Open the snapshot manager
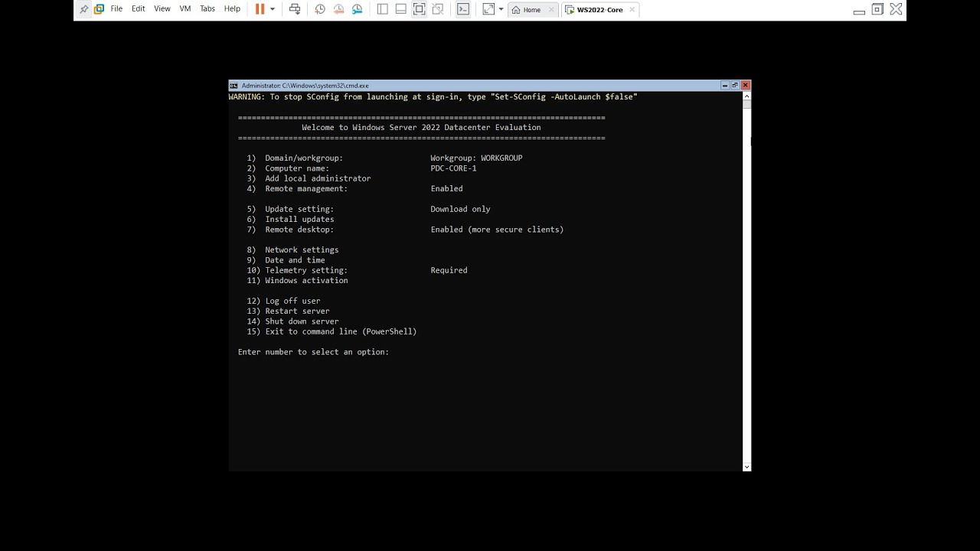The height and width of the screenshot is (551, 980). pyautogui.click(x=357, y=9)
